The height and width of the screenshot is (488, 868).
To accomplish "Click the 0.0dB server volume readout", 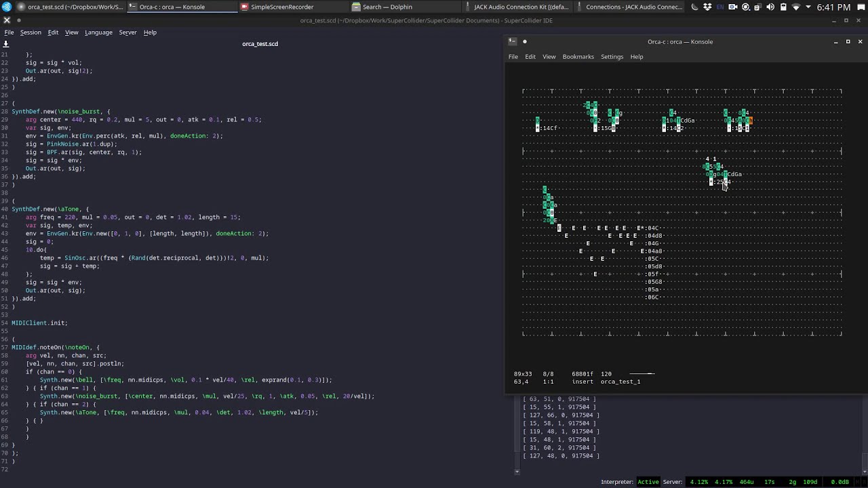I will coord(840,482).
